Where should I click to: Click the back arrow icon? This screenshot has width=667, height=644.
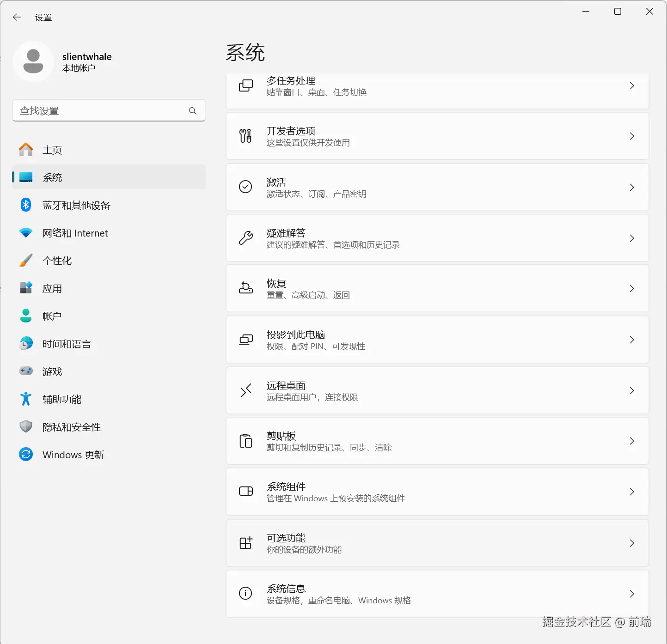tap(17, 17)
